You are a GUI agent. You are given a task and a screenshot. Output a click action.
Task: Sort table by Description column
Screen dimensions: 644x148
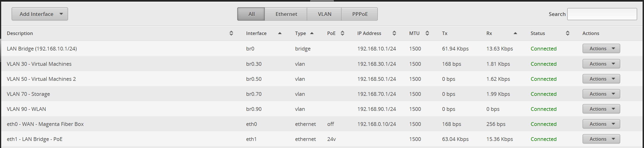[x=231, y=33]
